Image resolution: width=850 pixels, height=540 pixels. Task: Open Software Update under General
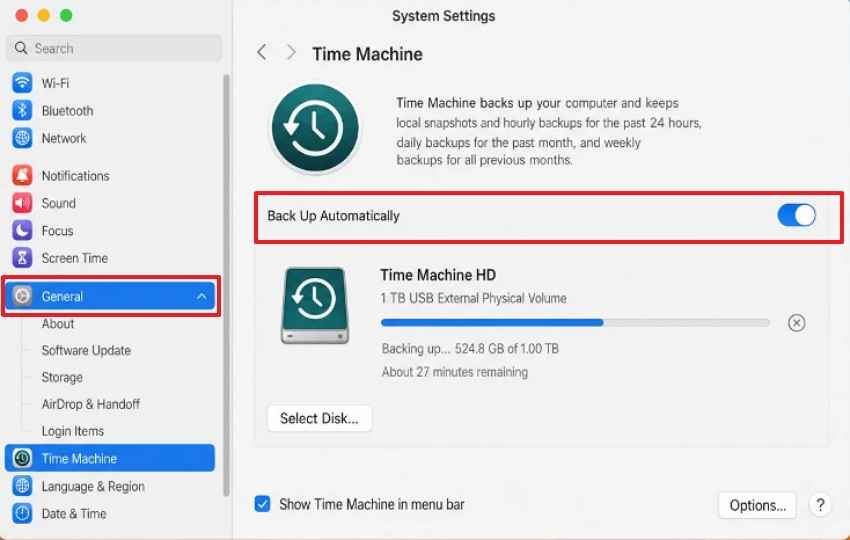[x=86, y=350]
